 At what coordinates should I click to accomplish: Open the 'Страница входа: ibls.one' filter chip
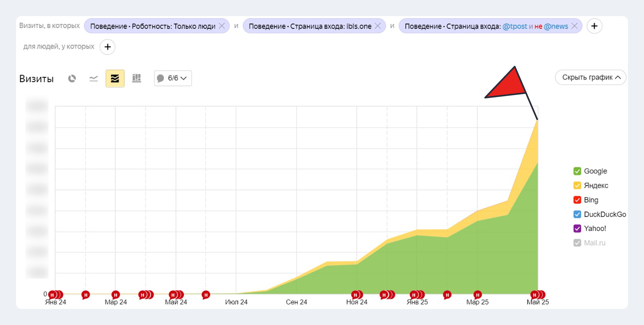pos(310,26)
